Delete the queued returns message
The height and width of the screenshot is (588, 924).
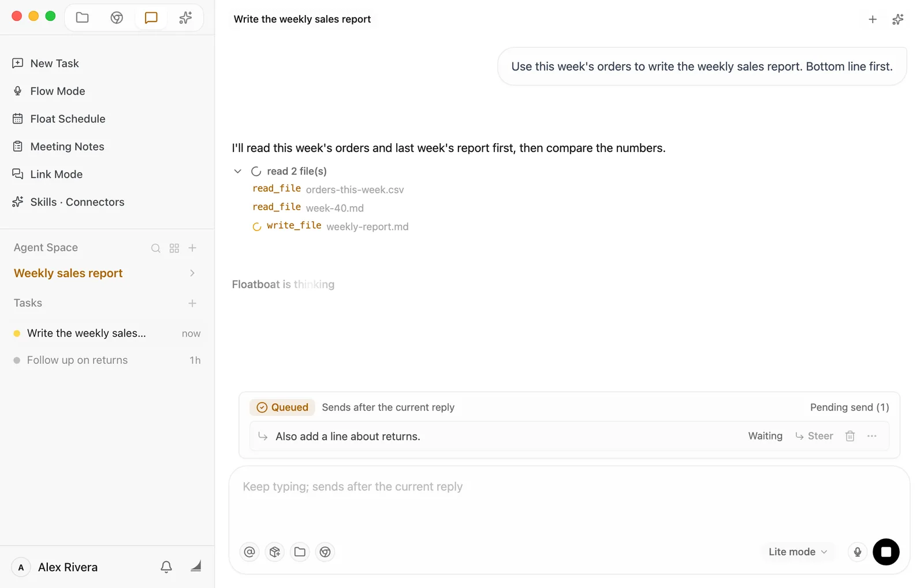point(850,436)
